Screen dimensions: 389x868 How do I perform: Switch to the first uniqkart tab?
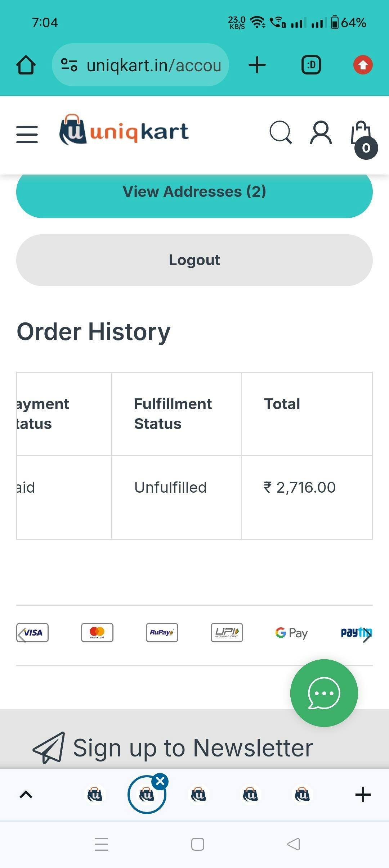tap(95, 795)
